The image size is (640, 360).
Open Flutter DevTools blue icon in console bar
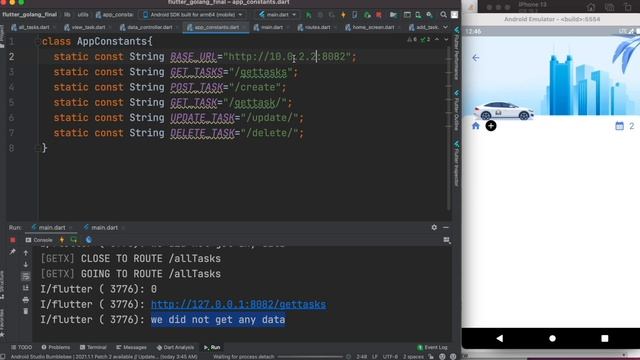(x=89, y=240)
